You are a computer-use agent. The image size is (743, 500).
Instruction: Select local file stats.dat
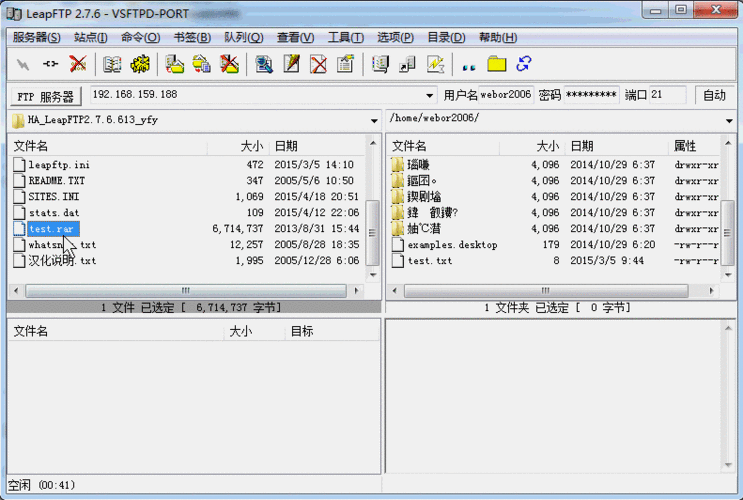54,213
